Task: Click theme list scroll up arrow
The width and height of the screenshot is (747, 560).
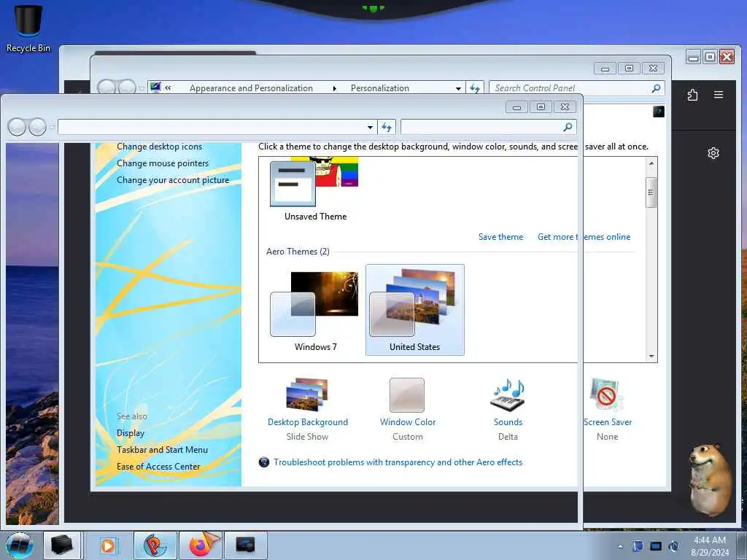Action: point(651,163)
